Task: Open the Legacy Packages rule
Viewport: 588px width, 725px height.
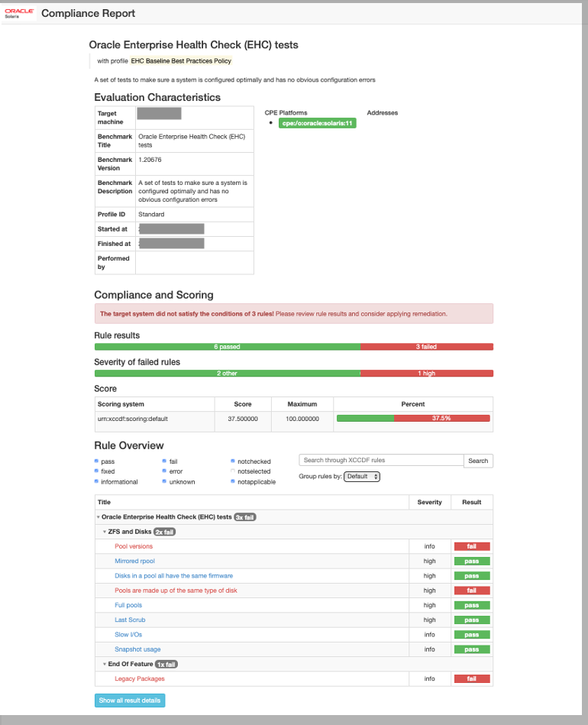Action: click(140, 678)
